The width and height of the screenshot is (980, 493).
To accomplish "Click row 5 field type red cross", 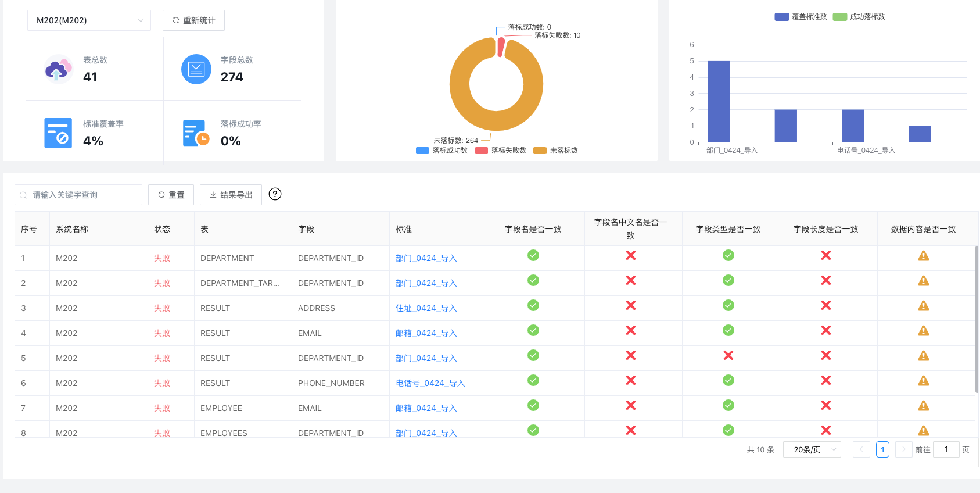I will 728,355.
